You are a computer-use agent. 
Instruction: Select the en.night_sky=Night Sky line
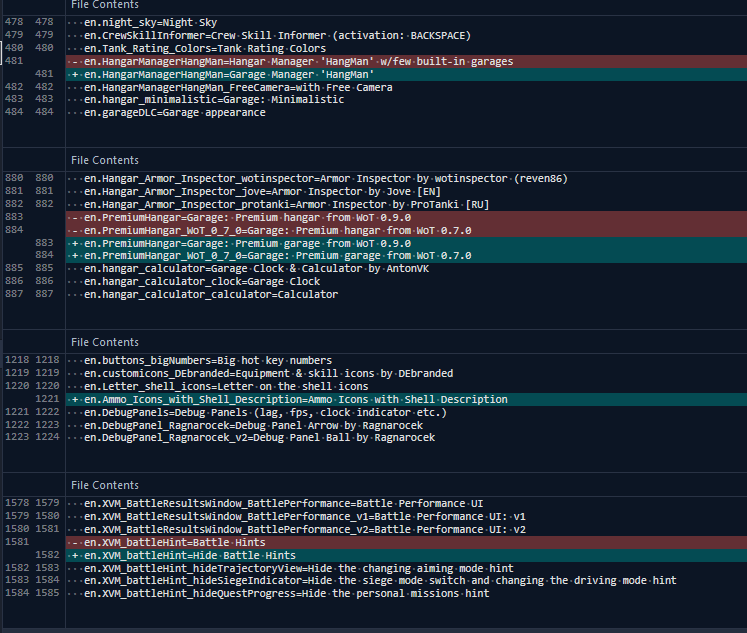(151, 22)
